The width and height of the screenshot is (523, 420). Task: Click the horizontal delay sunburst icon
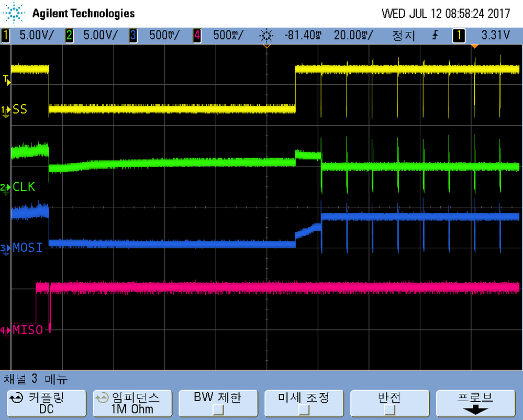coord(266,36)
